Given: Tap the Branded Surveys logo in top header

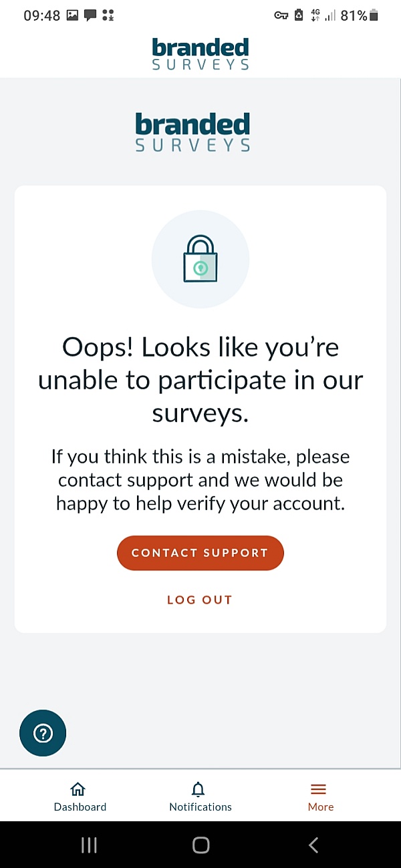Looking at the screenshot, I should 200,54.
